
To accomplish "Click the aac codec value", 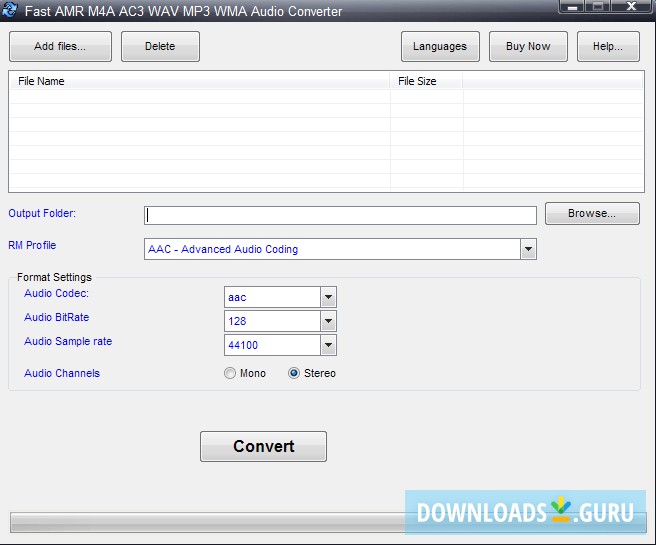I will tap(237, 297).
